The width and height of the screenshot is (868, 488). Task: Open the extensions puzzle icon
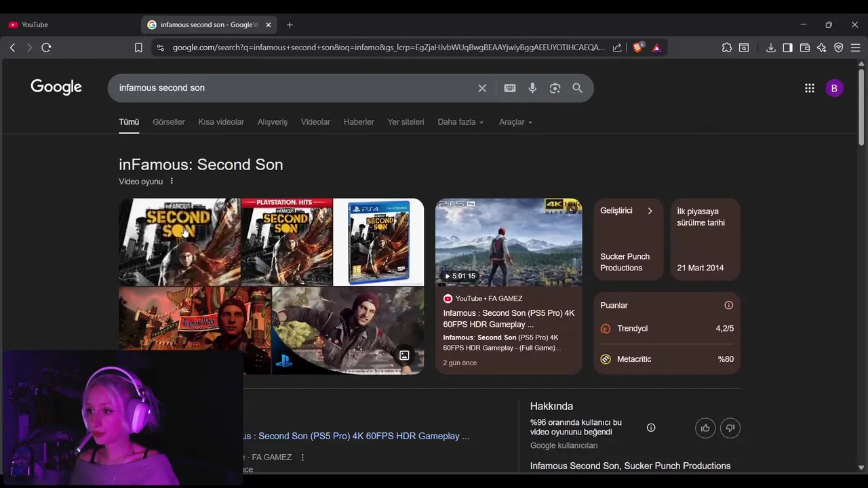(727, 47)
